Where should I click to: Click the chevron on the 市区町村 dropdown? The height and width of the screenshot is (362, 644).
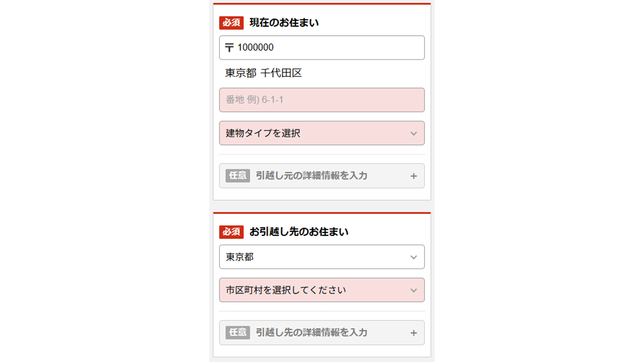[414, 291]
